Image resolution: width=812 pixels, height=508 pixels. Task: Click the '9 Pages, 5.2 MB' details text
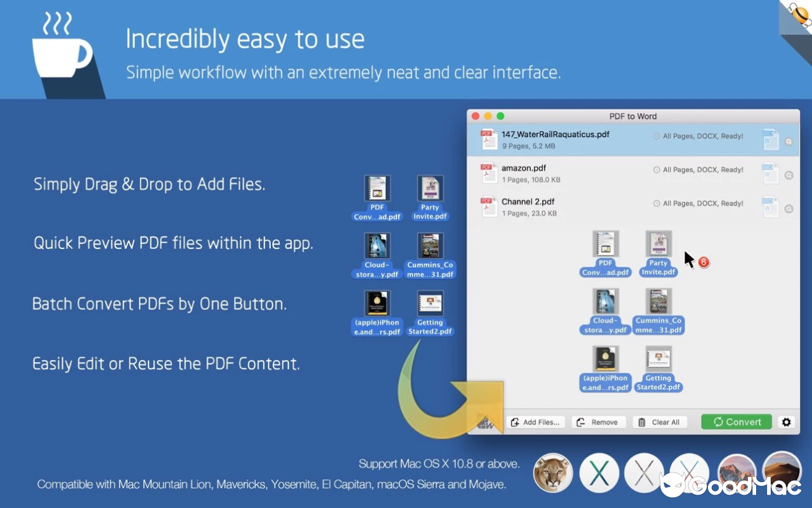pos(529,146)
